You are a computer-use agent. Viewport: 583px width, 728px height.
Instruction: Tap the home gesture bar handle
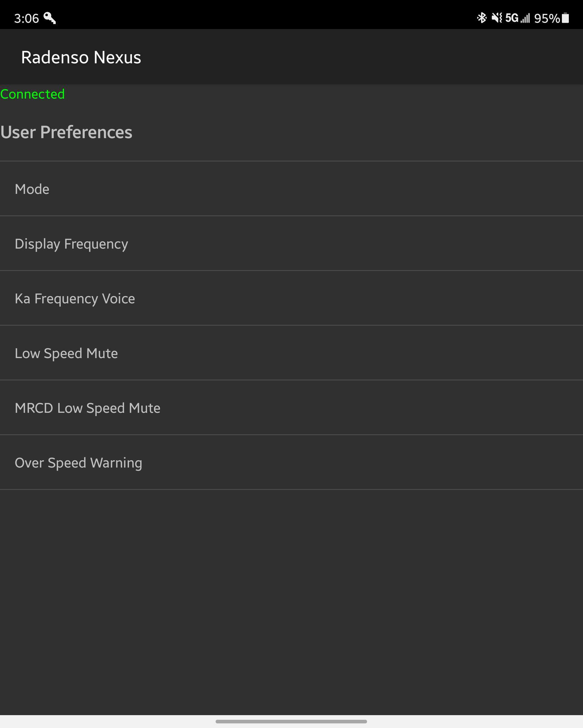pos(291,721)
